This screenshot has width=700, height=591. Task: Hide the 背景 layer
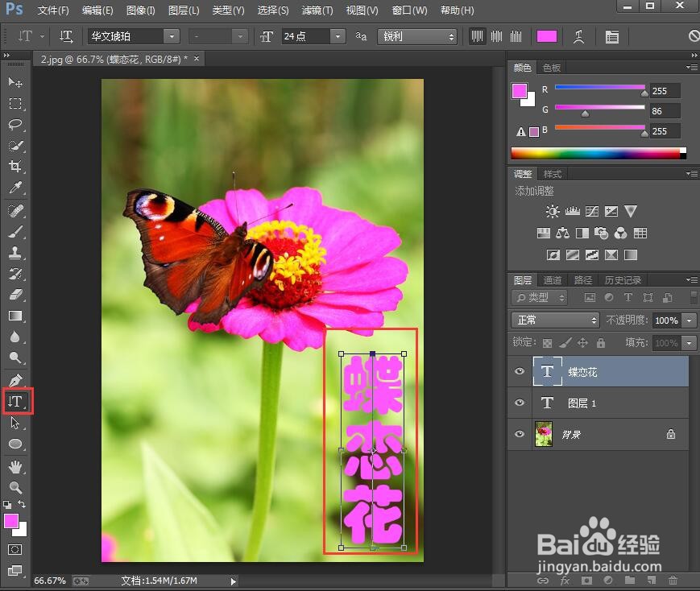click(x=520, y=434)
